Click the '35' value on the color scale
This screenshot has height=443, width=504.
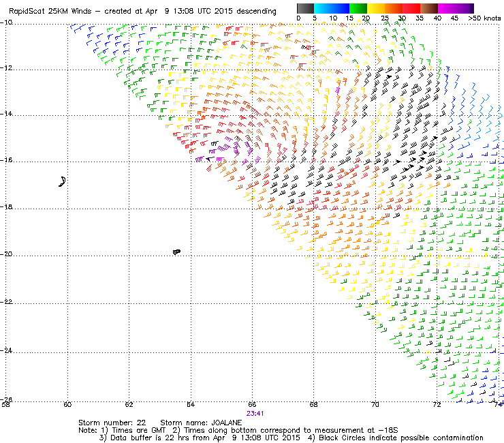420,18
